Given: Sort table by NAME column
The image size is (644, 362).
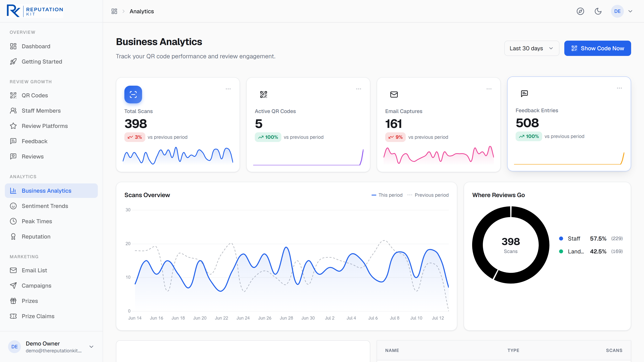Looking at the screenshot, I should [392, 351].
